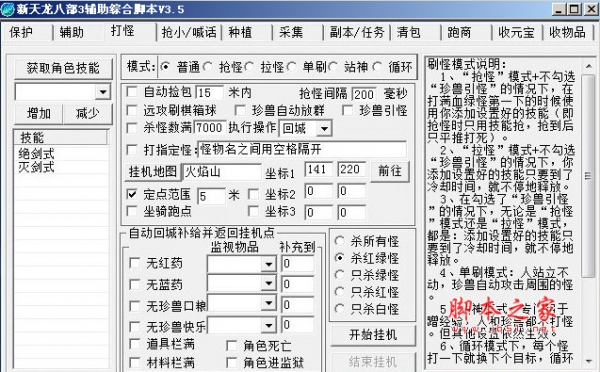Open the 无珍兽口粮 item dropdown

click(x=269, y=303)
